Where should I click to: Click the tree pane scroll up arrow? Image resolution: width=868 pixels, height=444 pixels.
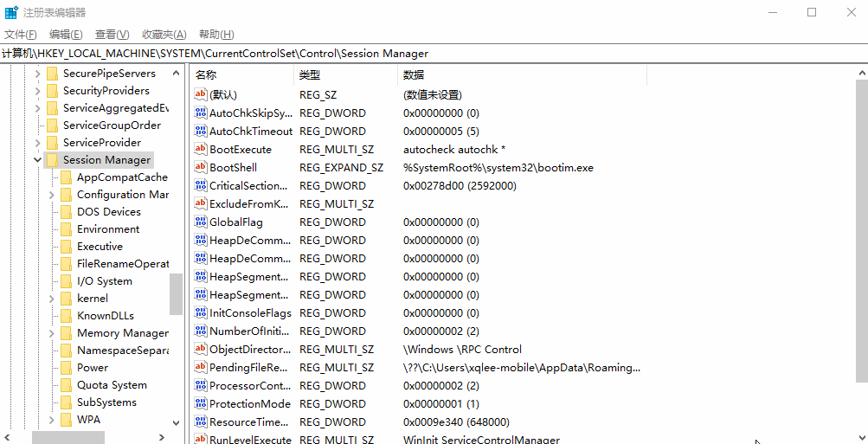[x=176, y=73]
